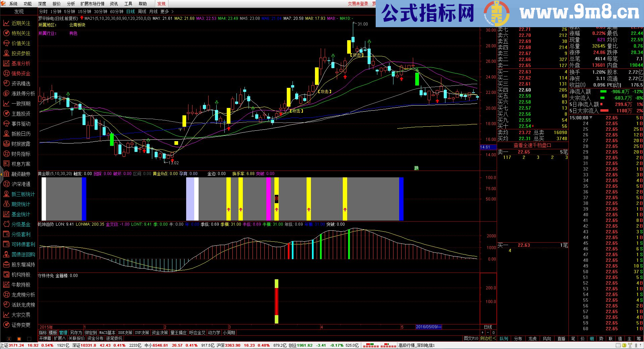
Task: Select 新三板统计 icon
Action: [x=6, y=194]
